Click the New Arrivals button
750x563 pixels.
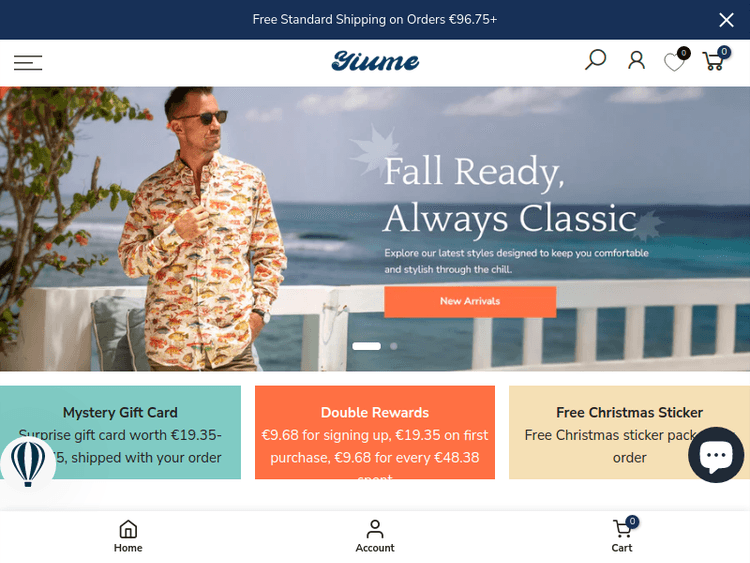(x=470, y=301)
